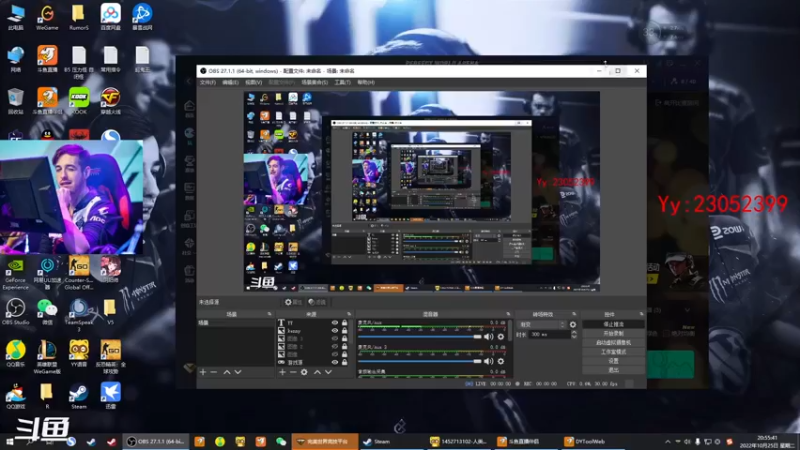Mute the first mixer channel speaker
The image size is (800, 450).
point(488,337)
